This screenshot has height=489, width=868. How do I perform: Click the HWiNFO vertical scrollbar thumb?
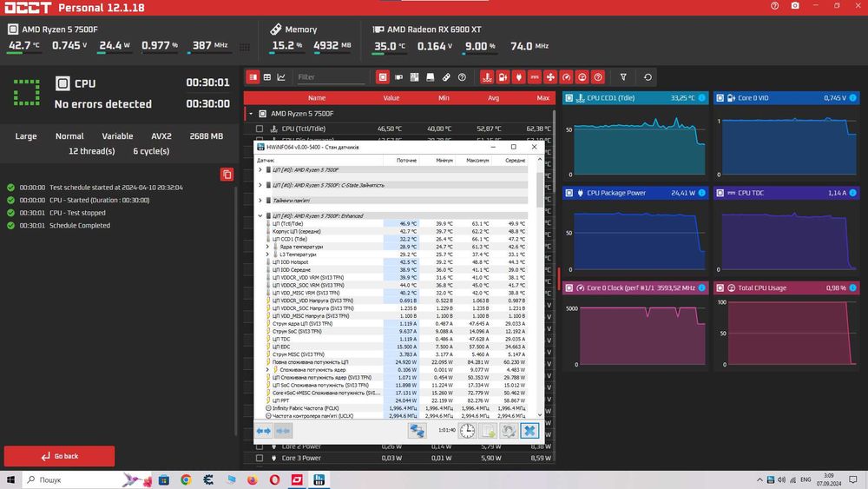540,189
